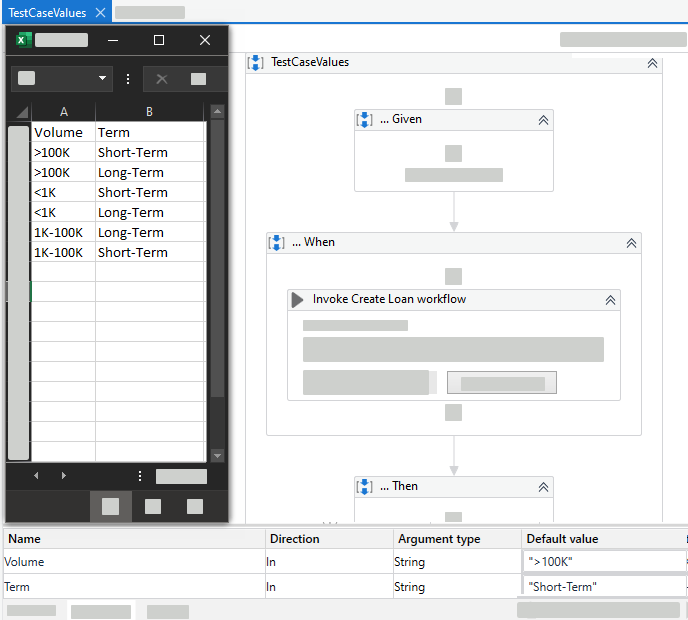The height and width of the screenshot is (620, 688).
Task: Collapse the When sequence
Action: click(631, 243)
